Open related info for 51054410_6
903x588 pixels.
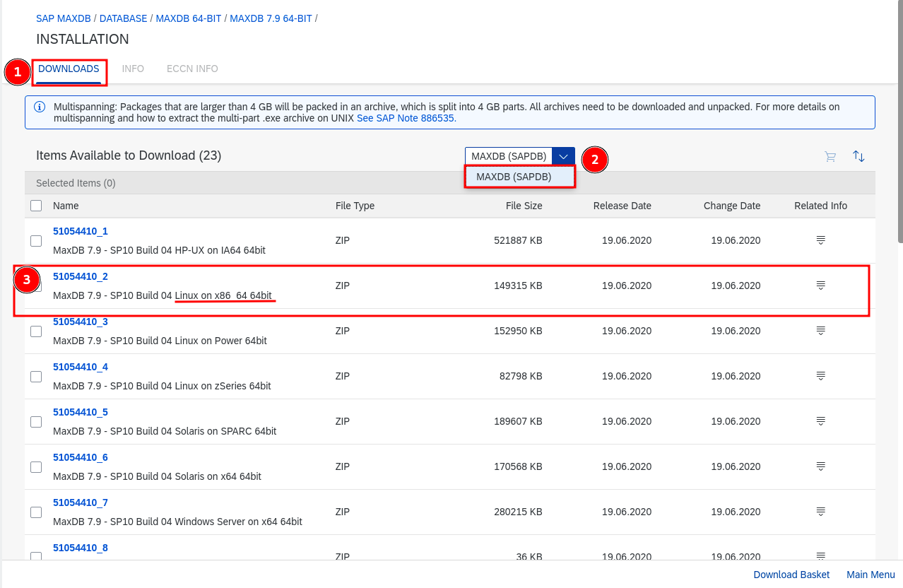click(x=820, y=466)
